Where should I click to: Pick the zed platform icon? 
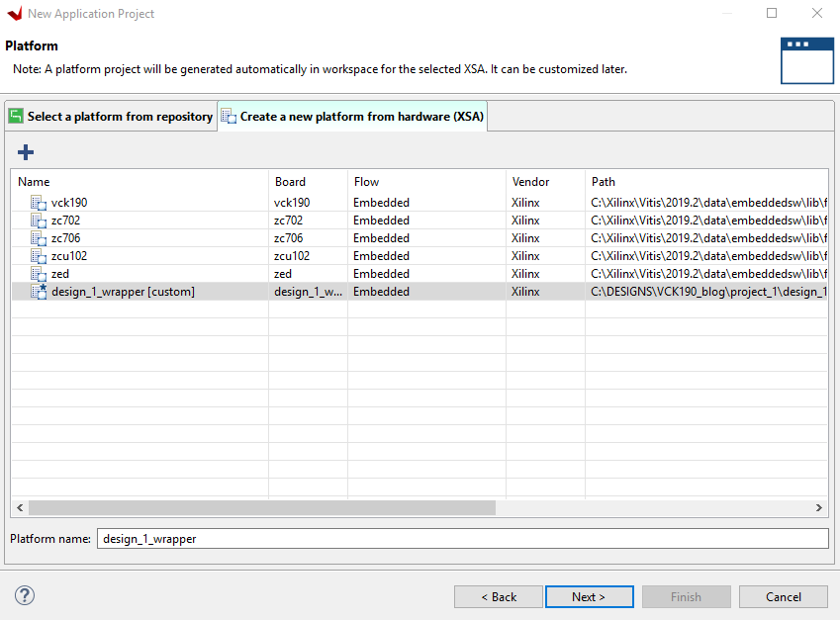tap(39, 274)
